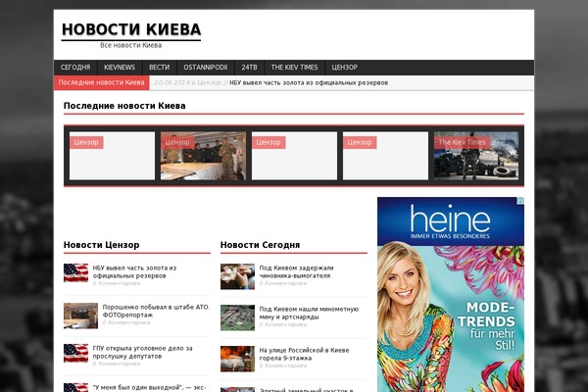This screenshot has width=588, height=392.
Task: Open Порошенко побывал в штабе АТО article
Action: 156,311
